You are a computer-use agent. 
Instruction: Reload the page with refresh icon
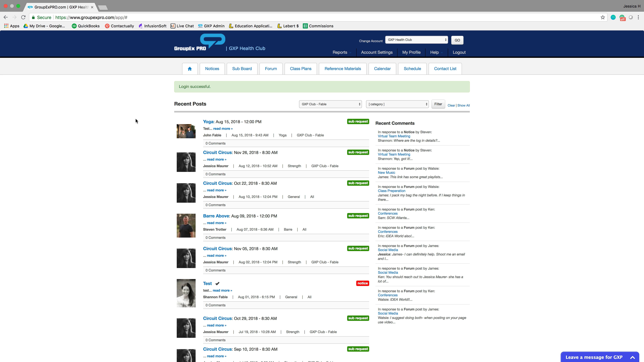pyautogui.click(x=23, y=17)
